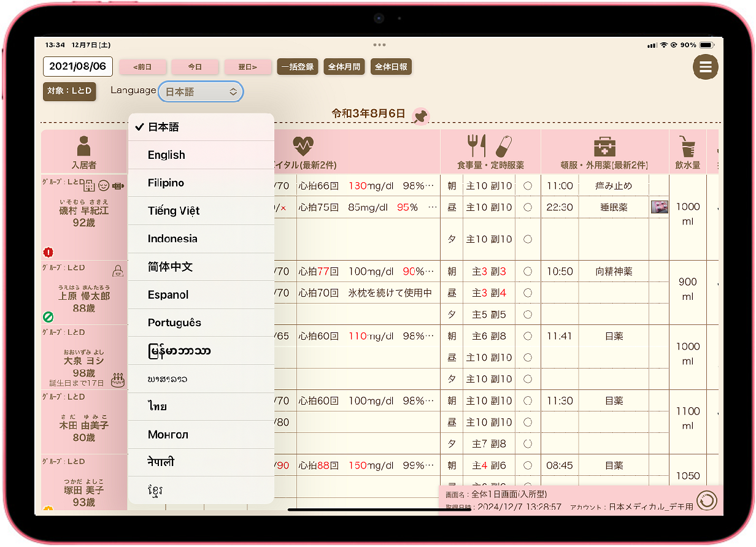This screenshot has height=547, width=756.
Task: Click the fork and knife meal icon
Action: 476,145
